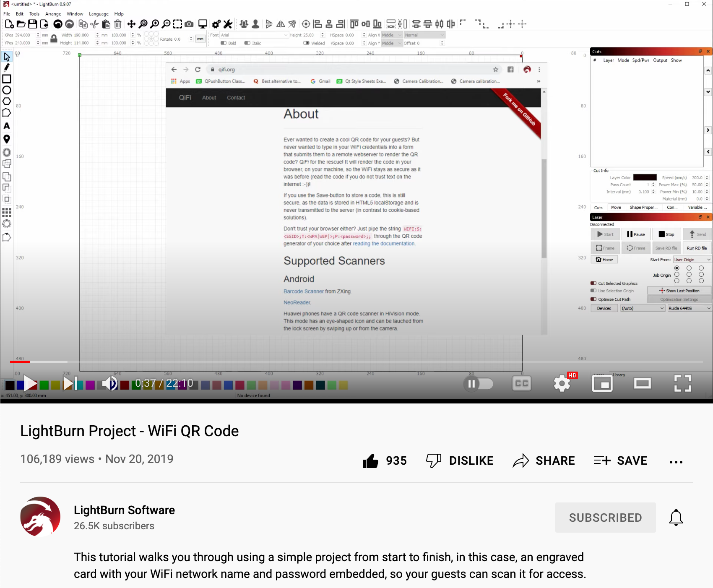This screenshot has height=588, width=713.
Task: Select the Ellipse tool
Action: 7,90
